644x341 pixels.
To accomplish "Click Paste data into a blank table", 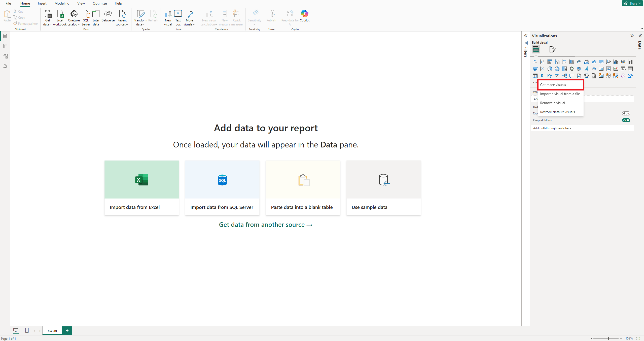I will click(303, 188).
